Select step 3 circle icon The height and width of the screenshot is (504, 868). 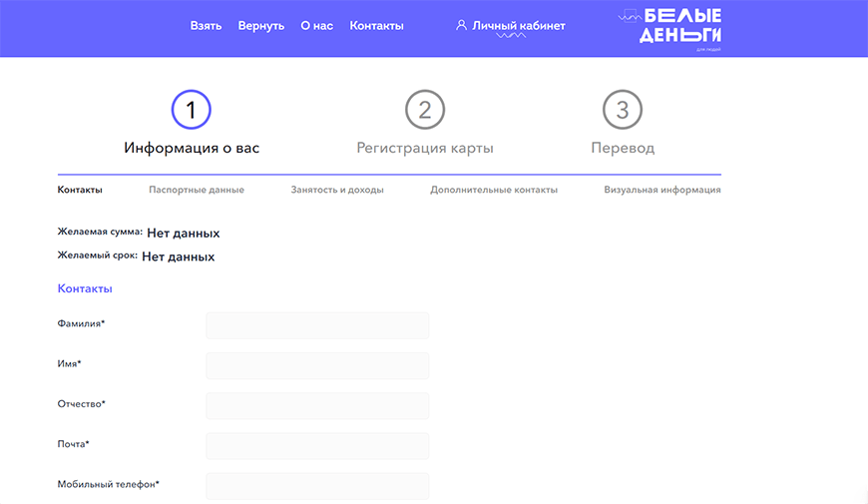coord(623,110)
